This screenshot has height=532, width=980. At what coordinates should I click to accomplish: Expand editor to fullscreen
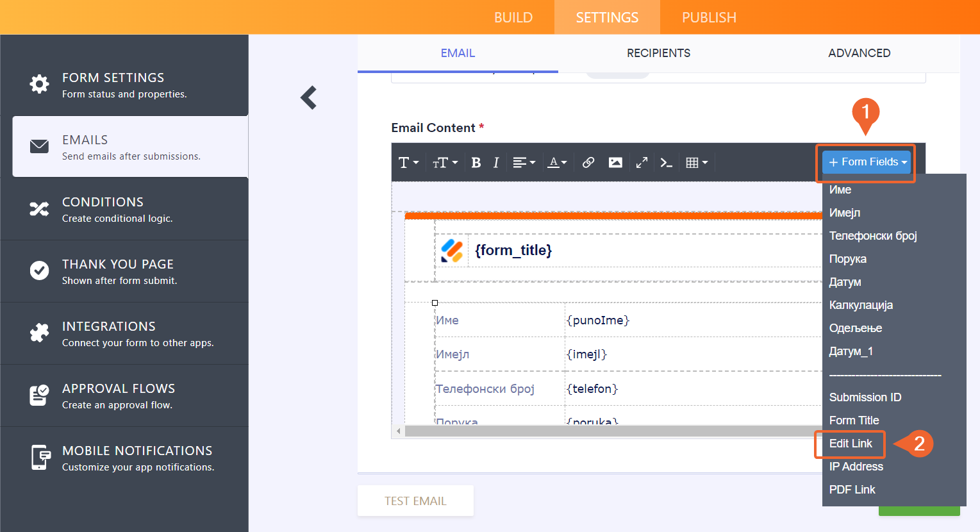click(x=642, y=163)
